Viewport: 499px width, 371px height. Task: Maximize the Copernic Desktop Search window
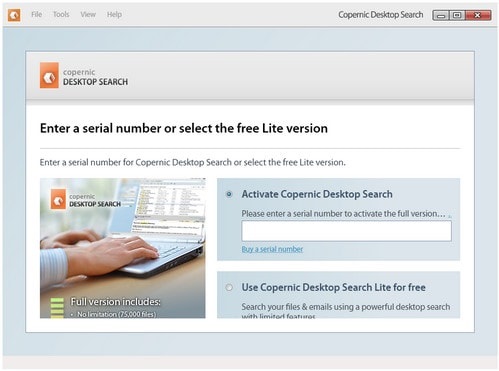457,15
